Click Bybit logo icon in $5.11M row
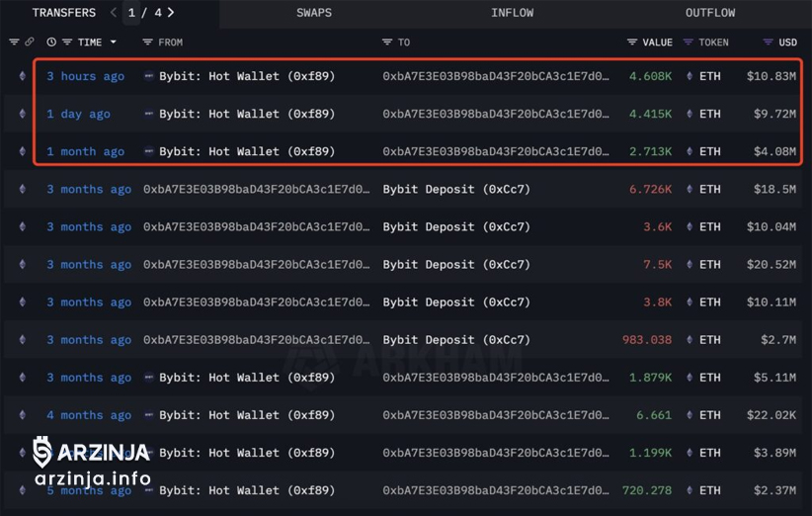The height and width of the screenshot is (516, 812). point(148,378)
